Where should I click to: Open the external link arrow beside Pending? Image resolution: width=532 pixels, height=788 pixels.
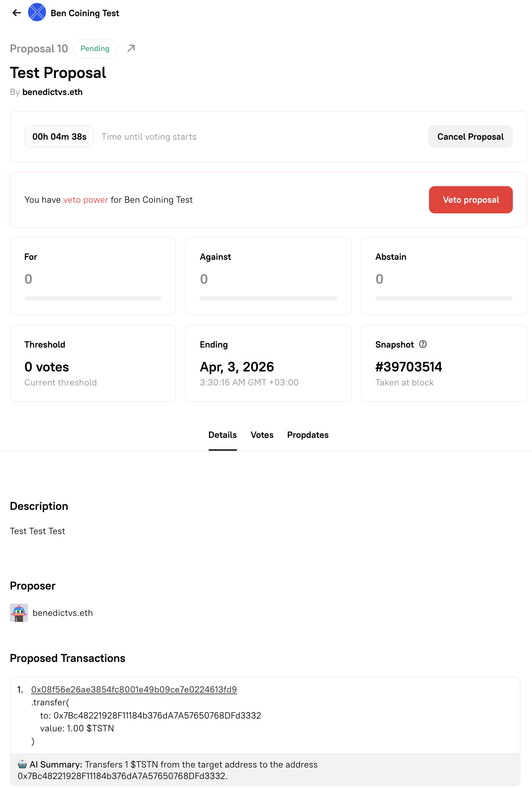tap(131, 49)
